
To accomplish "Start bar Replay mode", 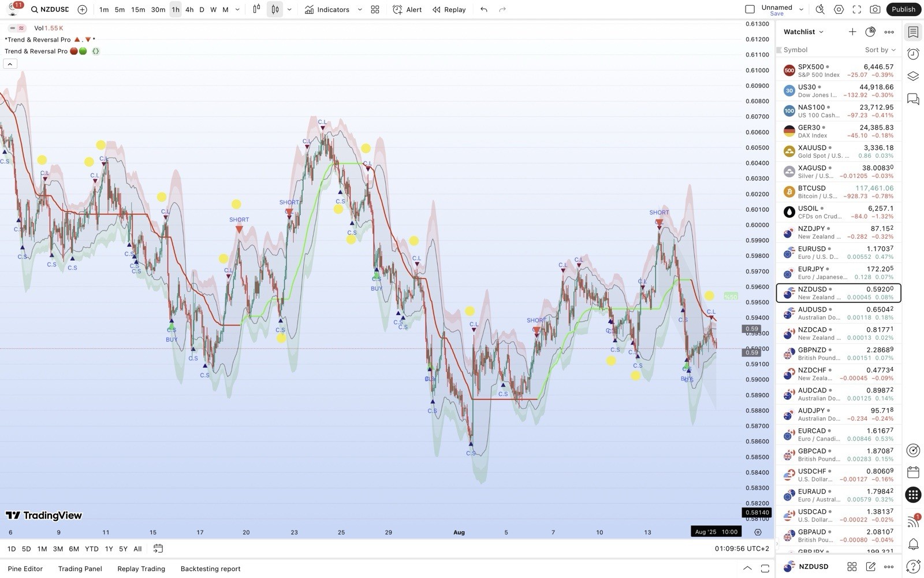I will [x=449, y=9].
